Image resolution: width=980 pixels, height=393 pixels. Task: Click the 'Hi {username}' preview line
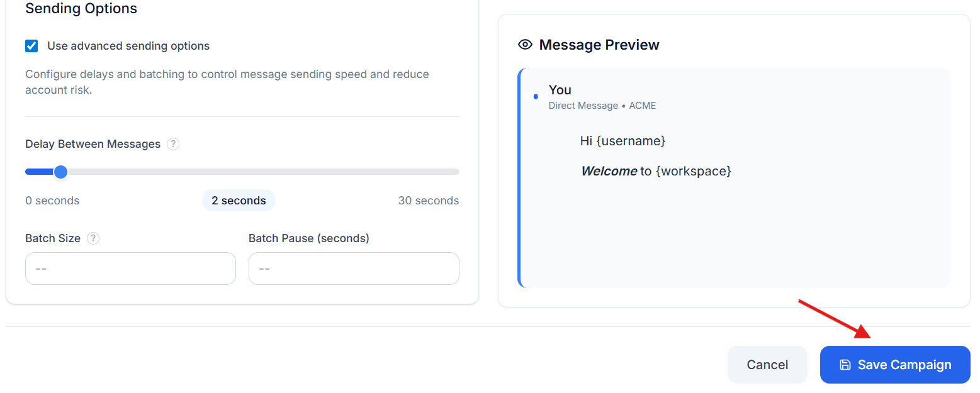pos(622,141)
